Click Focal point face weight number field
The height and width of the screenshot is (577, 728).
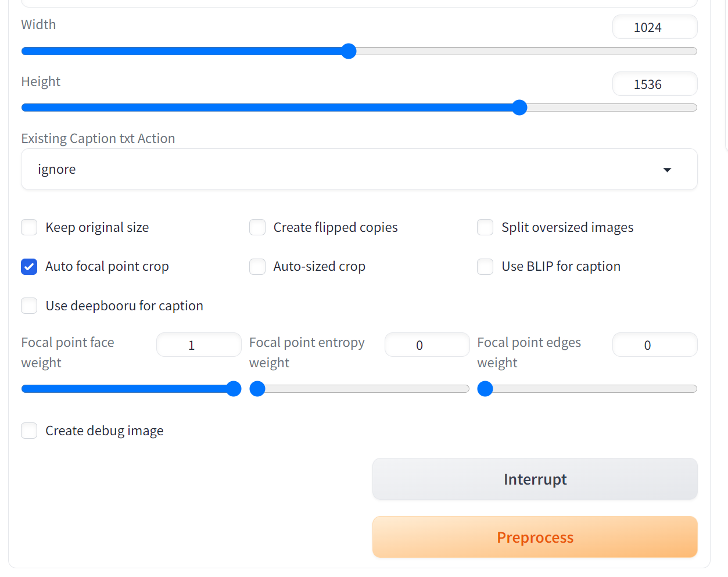[x=198, y=345]
